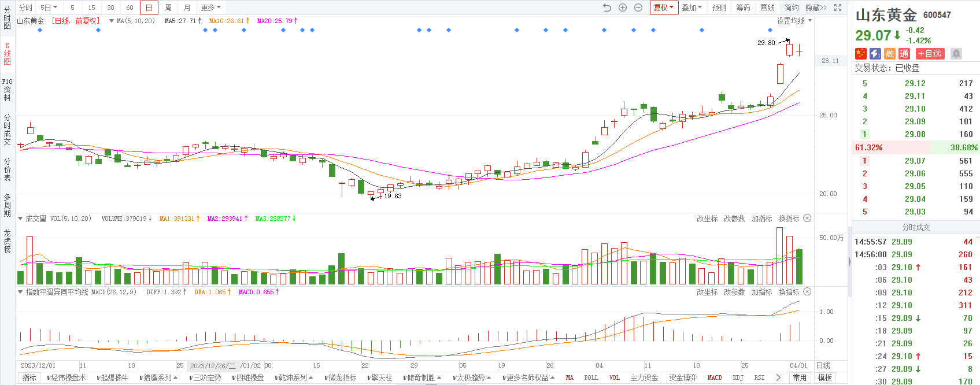The image size is (980, 385).
Task: Open the 设置均线 dropdown
Action: click(x=794, y=21)
